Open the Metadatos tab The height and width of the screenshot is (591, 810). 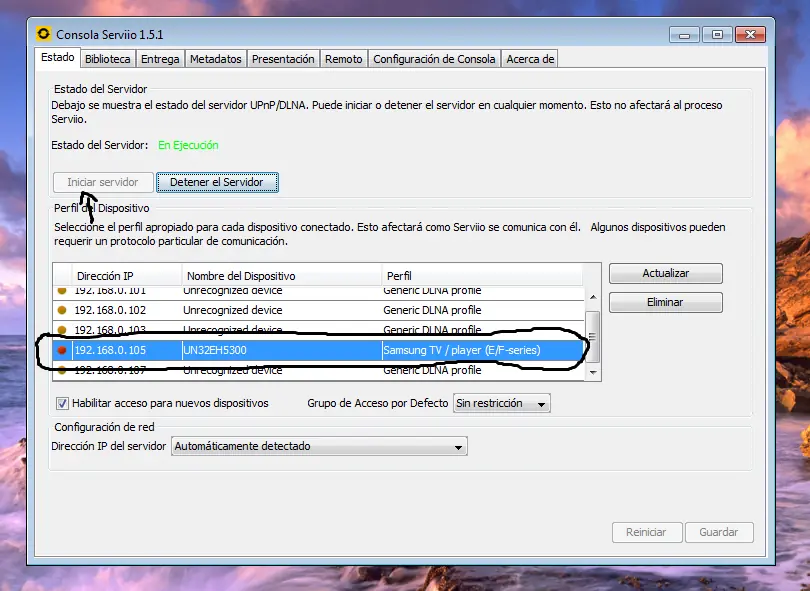click(x=215, y=59)
